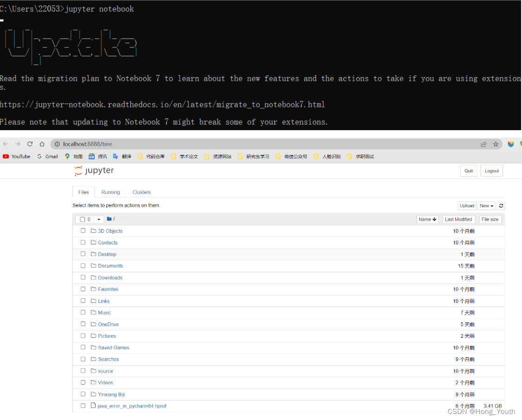Open the 资源网站 bookmark folder
Screen dimensions: 522x420
[218, 157]
